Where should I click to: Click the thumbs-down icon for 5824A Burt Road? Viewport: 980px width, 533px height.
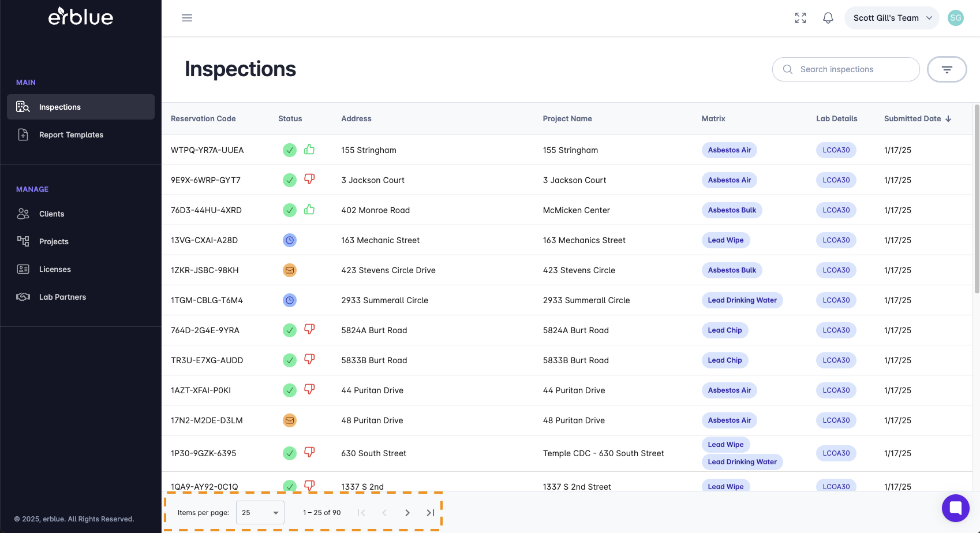pos(309,330)
